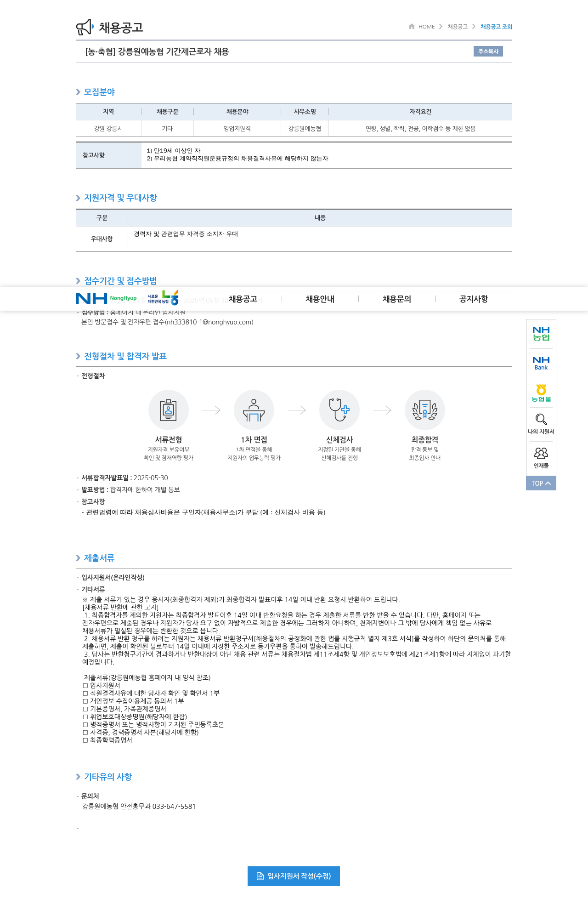Click the megaphone icon beside 채용공고 heading
The height and width of the screenshot is (904, 588).
coord(85,27)
